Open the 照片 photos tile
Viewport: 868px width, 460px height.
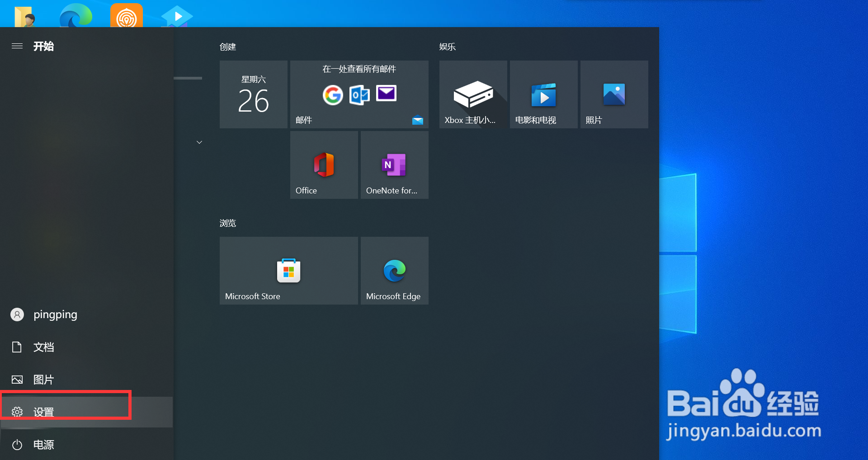click(x=614, y=94)
